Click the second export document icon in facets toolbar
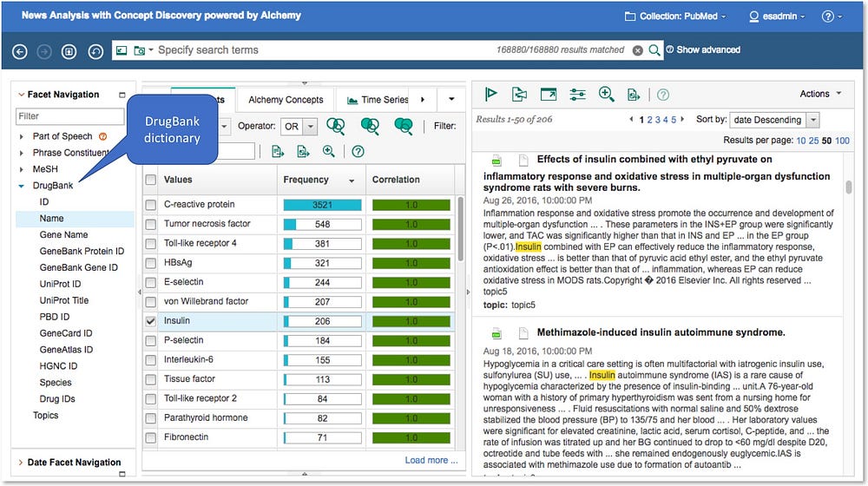 [303, 151]
